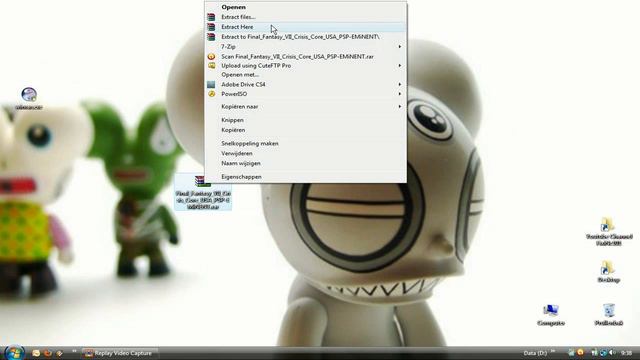This screenshot has height=360, width=640.
Task: Click the WinRAR icon beside Extract files...
Action: 211,17
